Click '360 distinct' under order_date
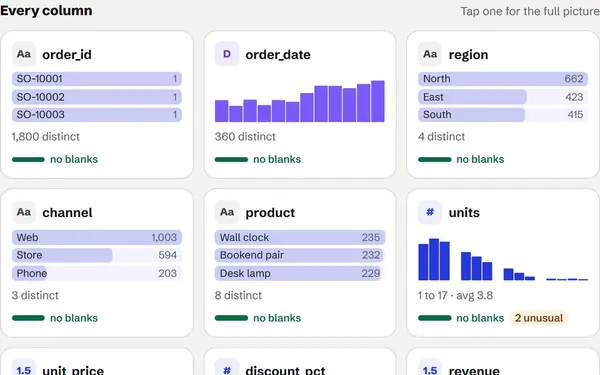The image size is (600, 375). 245,137
